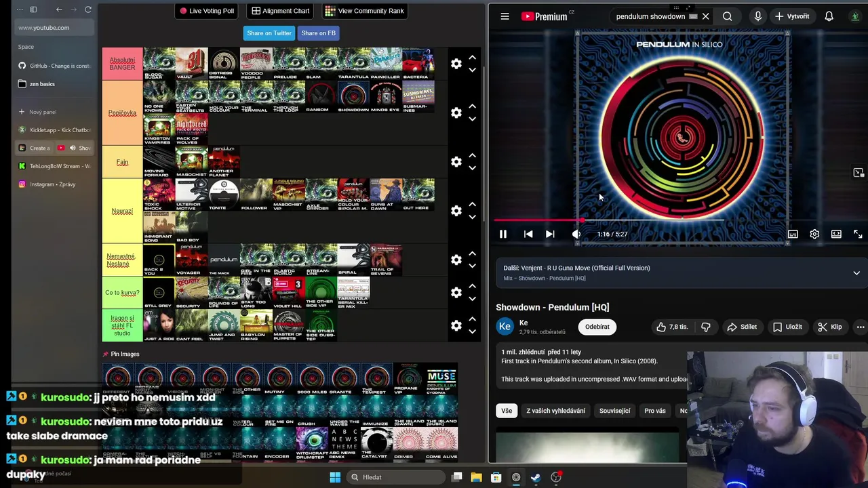Open miniplayer icon on the video's edge

click(x=858, y=173)
